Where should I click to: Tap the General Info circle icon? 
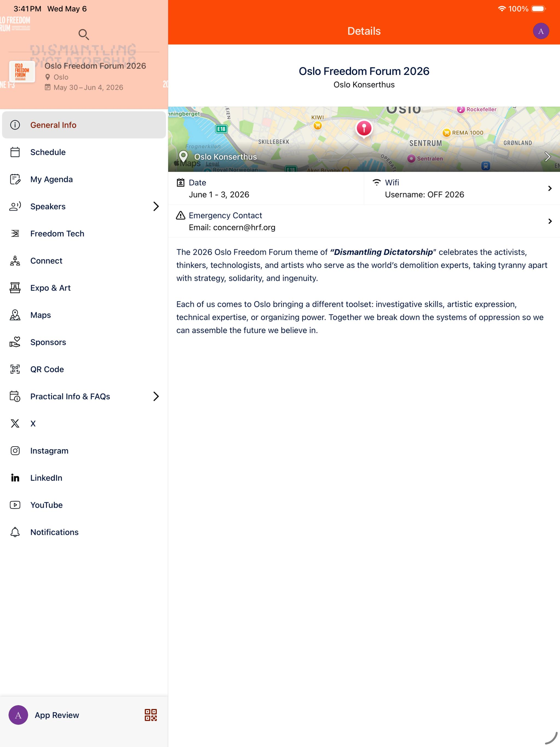tap(15, 125)
